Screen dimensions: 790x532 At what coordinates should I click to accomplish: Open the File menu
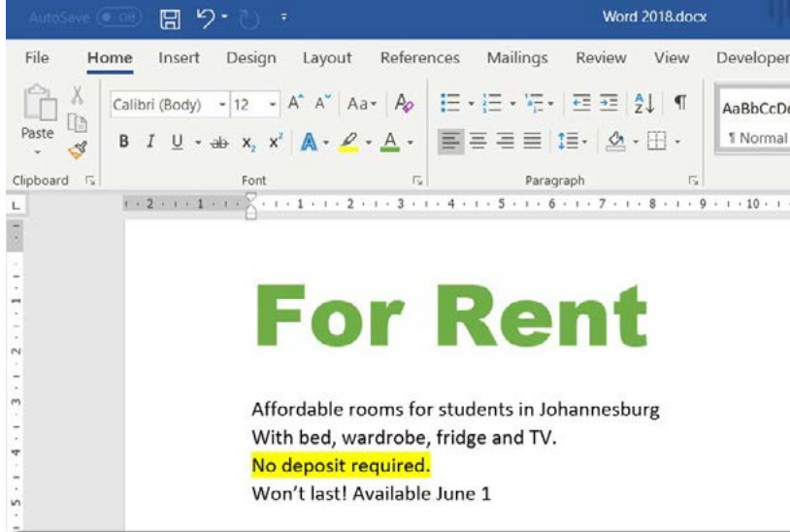(37, 58)
